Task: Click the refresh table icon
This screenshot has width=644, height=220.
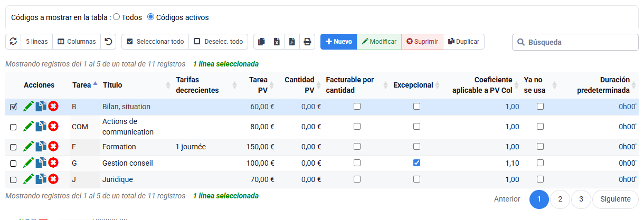Action: pyautogui.click(x=13, y=42)
